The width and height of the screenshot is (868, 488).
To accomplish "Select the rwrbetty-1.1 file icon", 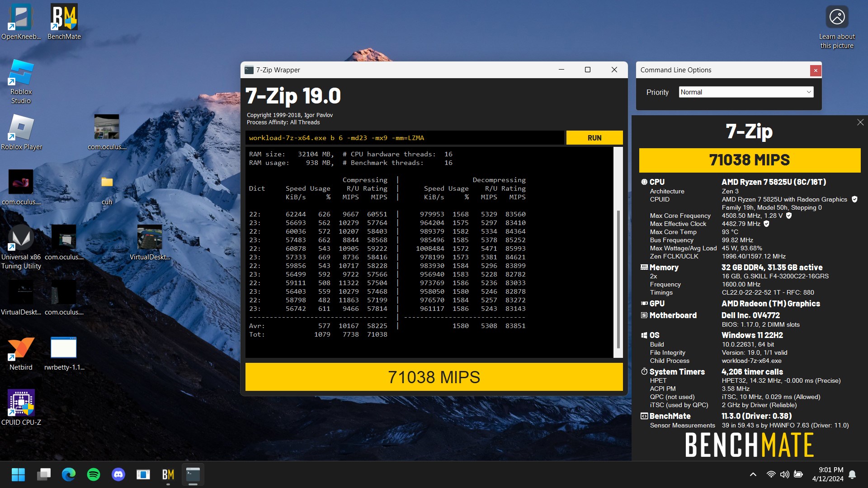I will coord(64,353).
